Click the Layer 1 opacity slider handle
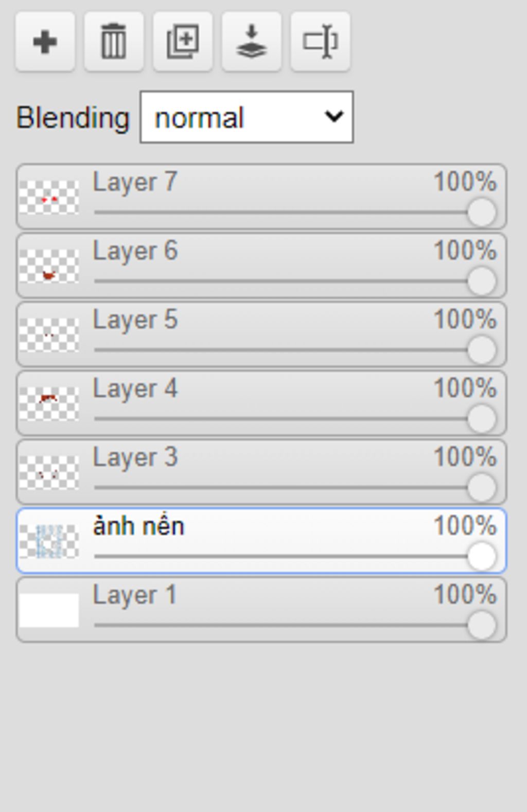 click(x=481, y=625)
